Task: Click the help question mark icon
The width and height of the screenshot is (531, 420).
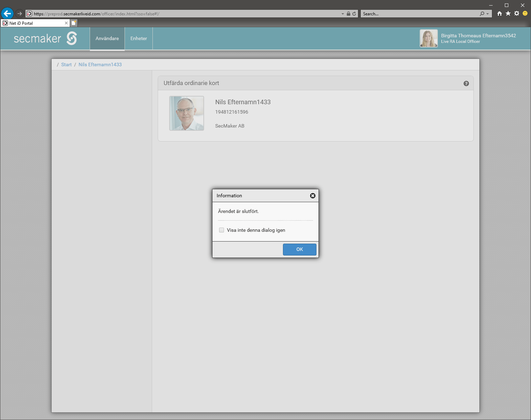Action: (466, 84)
